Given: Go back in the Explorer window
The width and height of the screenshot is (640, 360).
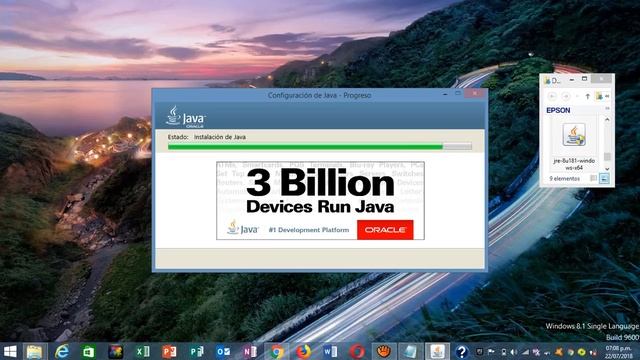Looking at the screenshot, I should 552,96.
